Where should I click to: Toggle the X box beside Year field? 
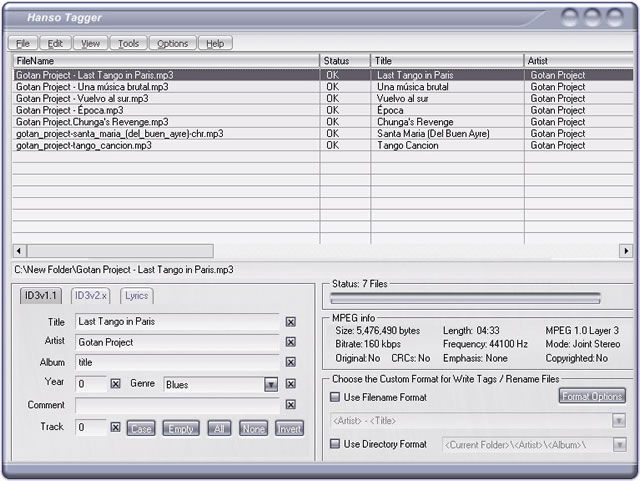pos(115,384)
